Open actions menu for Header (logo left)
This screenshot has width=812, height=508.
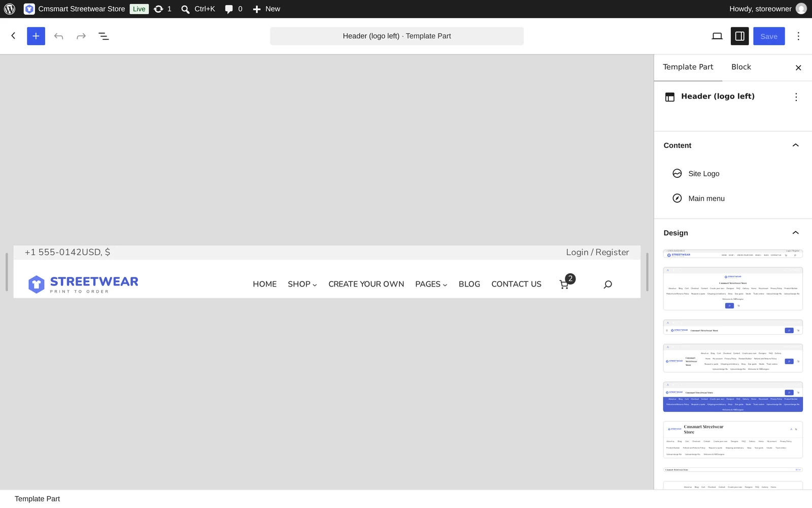coord(796,97)
